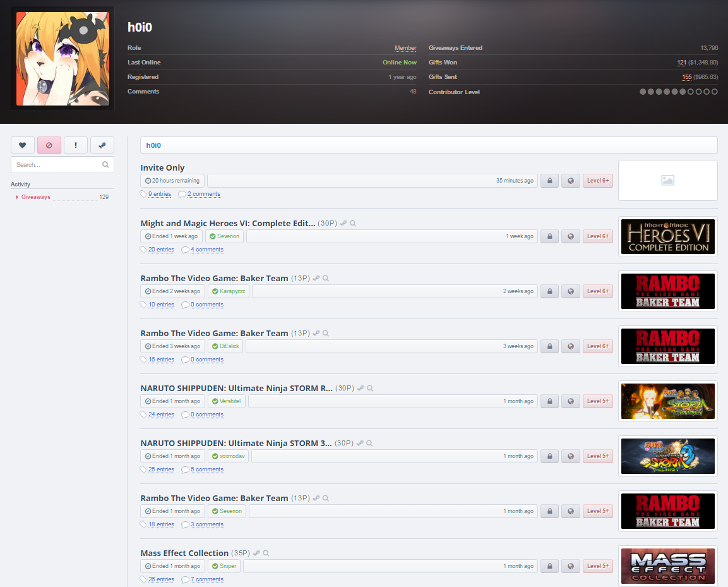This screenshot has width=728, height=587.
Task: Click globe icon on Invite Only giveaway
Action: [x=571, y=181]
